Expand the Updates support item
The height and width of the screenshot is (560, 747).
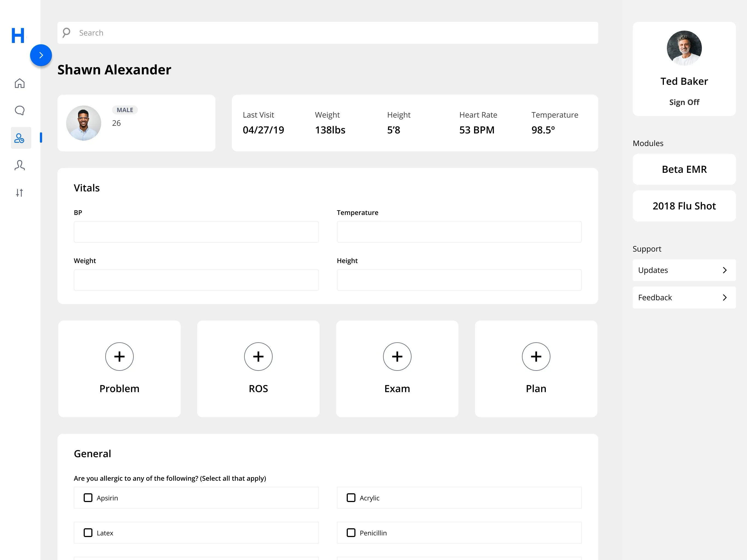pyautogui.click(x=684, y=270)
